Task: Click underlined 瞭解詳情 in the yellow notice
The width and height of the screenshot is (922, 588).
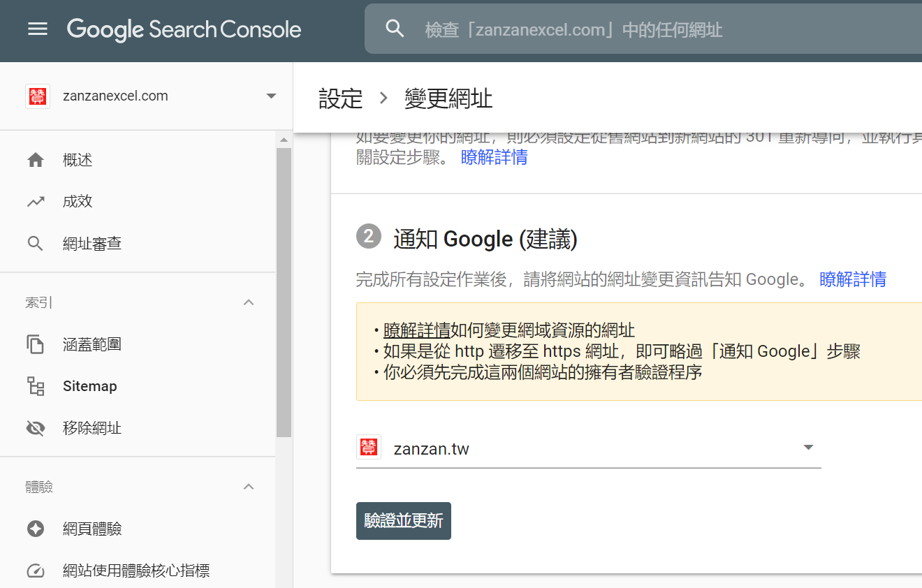Action: coord(416,330)
